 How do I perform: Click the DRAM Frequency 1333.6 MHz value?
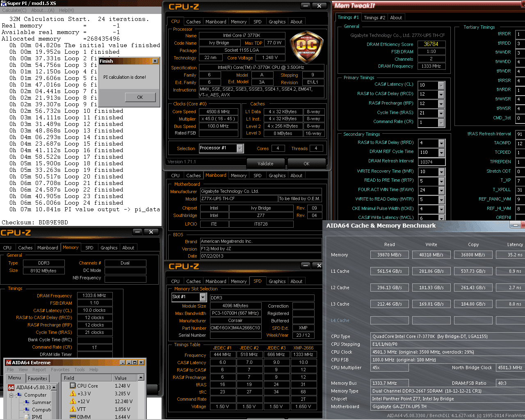94,295
